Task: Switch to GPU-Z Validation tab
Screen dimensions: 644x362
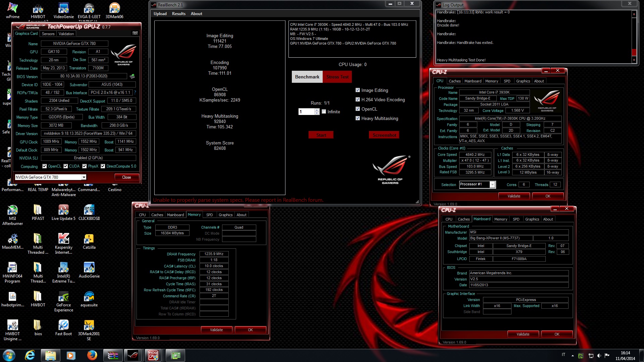Action: [66, 34]
